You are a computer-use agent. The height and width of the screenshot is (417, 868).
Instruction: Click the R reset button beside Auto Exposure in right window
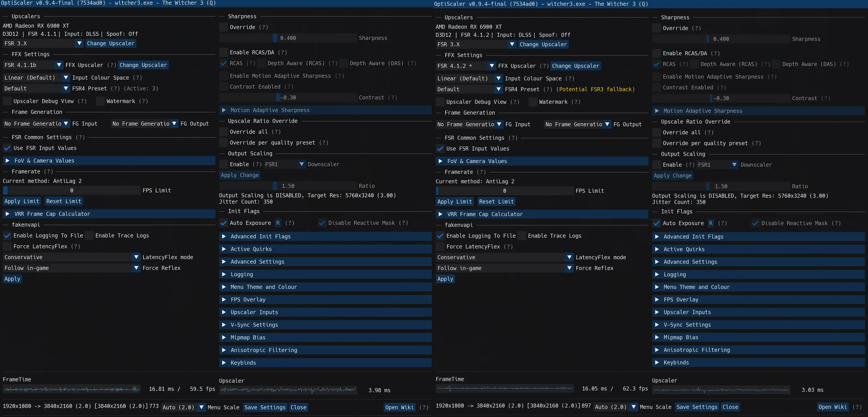pos(711,223)
